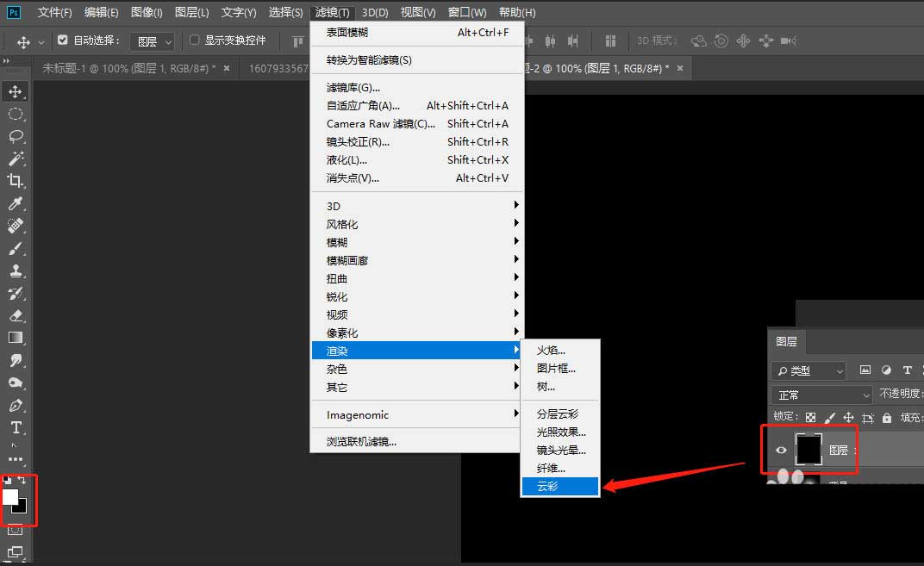924x566 pixels.
Task: Hide the 图层 1 layer visibility eye
Action: coord(781,450)
